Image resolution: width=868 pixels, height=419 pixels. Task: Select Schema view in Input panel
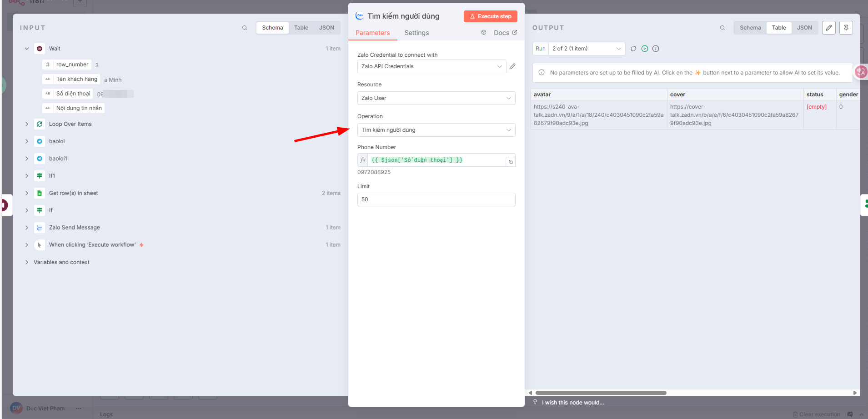[272, 28]
